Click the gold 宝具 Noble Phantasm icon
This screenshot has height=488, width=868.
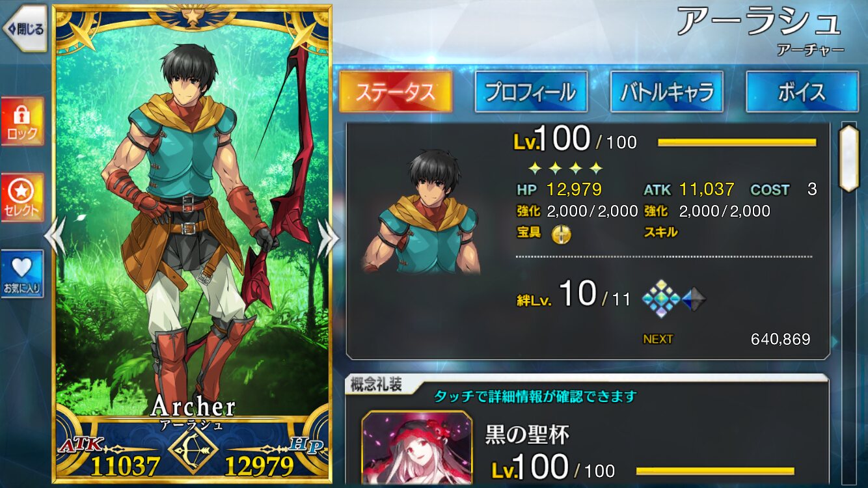pos(561,234)
